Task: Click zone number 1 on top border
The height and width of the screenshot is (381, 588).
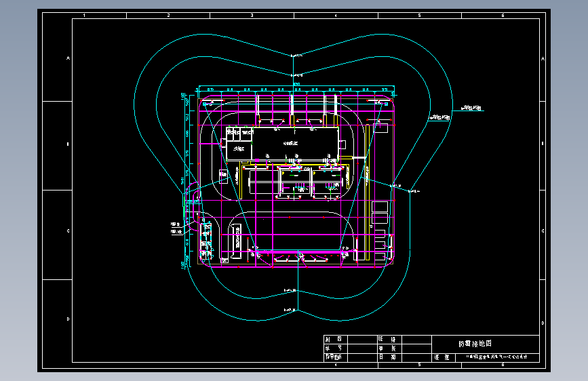Action: click(x=84, y=16)
